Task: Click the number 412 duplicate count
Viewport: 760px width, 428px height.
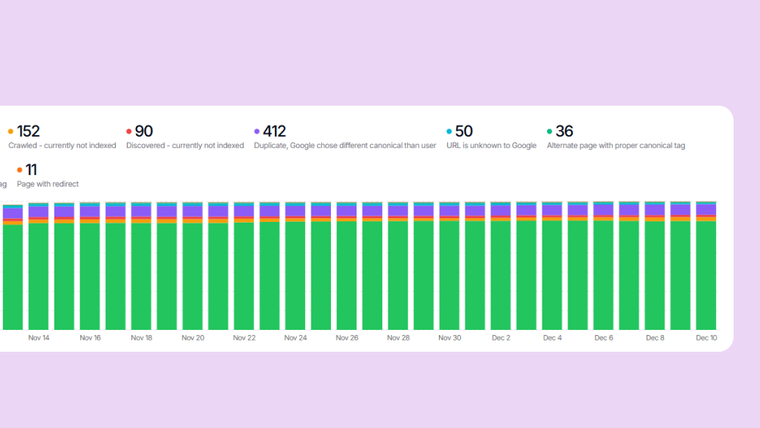Action: pyautogui.click(x=274, y=132)
